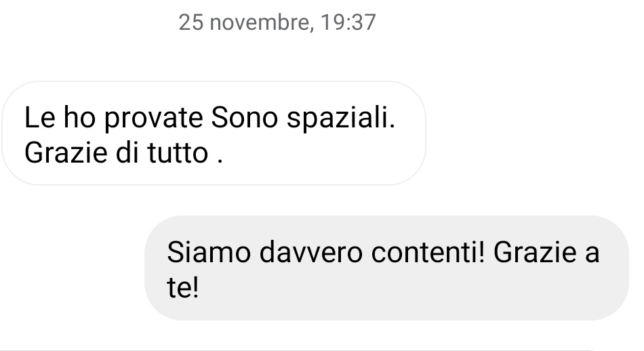This screenshot has height=351, width=644.
Task: Click the timestamp 25 novembre, 19:37
Action: 277,22
